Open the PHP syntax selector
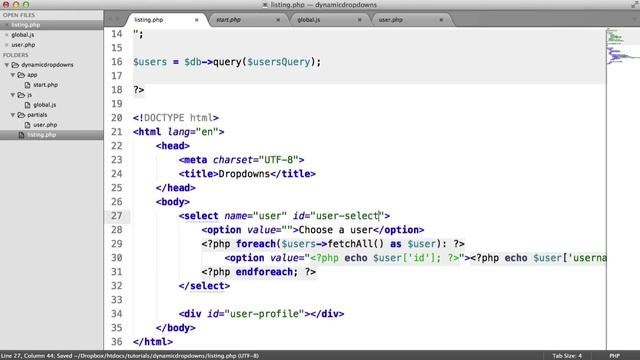Image resolution: width=640 pixels, height=360 pixels. tap(614, 356)
